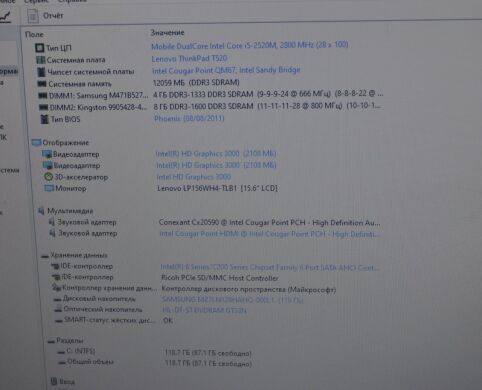Click the Оптический накопитель icon
The height and width of the screenshot is (390, 482).
tap(58, 309)
